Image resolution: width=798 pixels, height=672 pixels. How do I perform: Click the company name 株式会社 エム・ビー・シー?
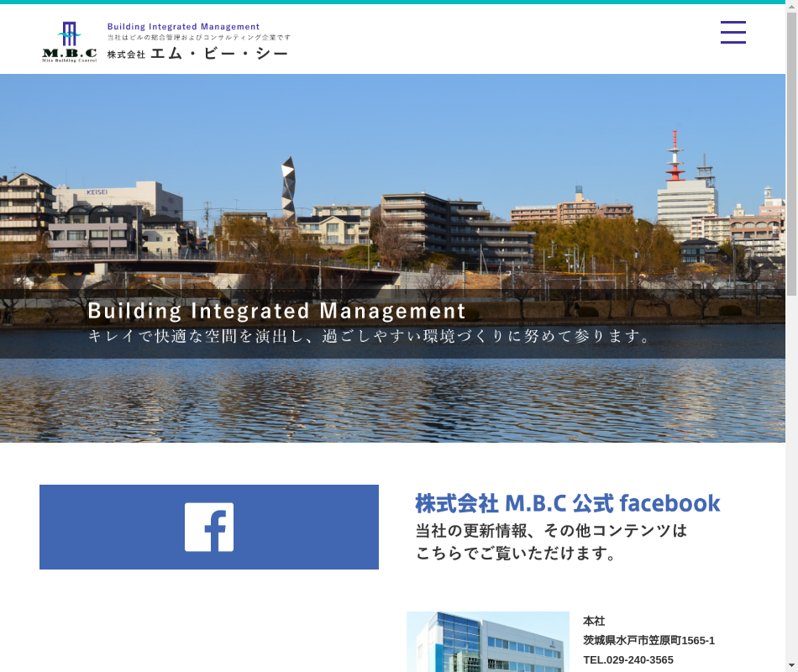197,54
